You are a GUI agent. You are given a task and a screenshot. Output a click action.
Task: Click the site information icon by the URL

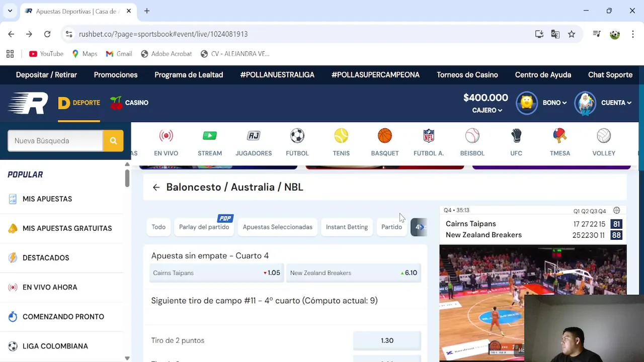point(69,34)
